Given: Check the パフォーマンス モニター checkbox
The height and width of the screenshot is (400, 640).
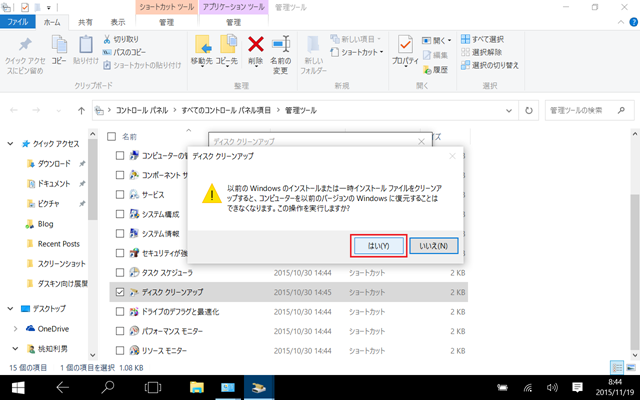Looking at the screenshot, I should (x=120, y=331).
